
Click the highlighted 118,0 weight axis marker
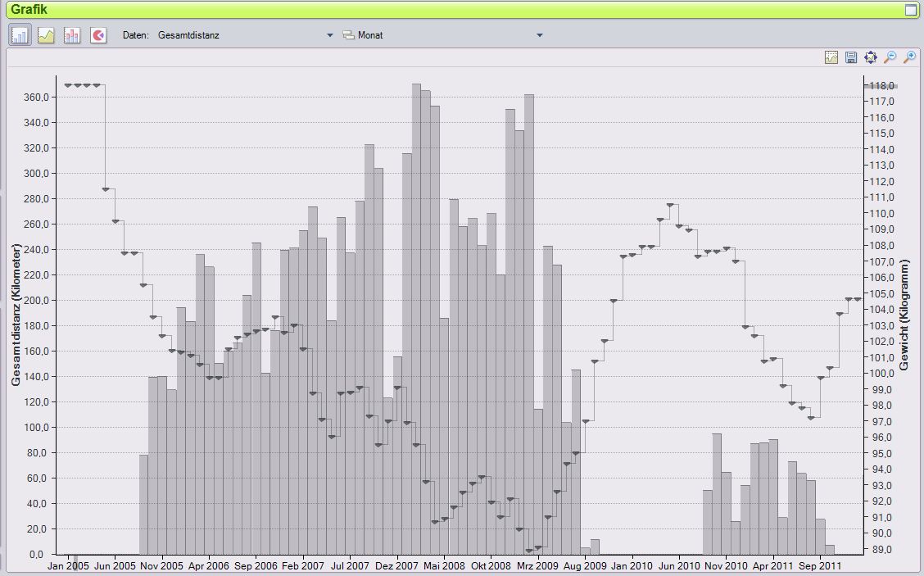coord(881,85)
